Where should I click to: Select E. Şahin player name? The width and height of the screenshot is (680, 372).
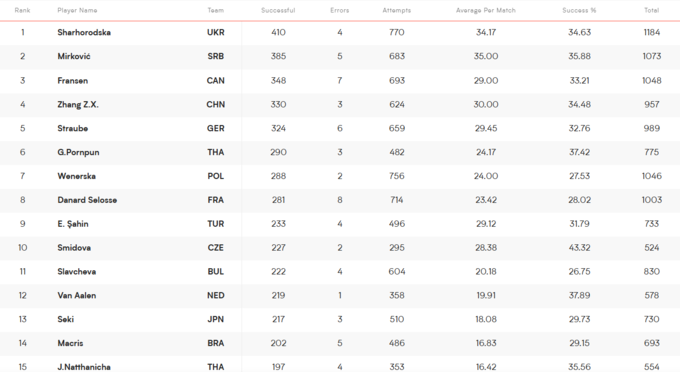73,224
